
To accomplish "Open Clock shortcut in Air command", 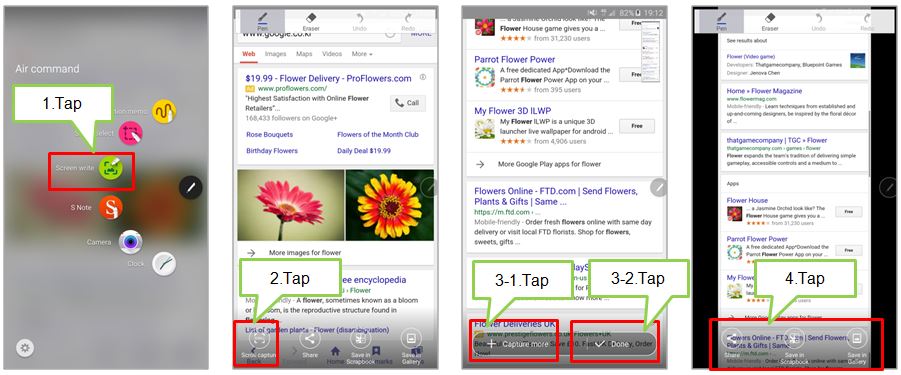I will coord(164,264).
